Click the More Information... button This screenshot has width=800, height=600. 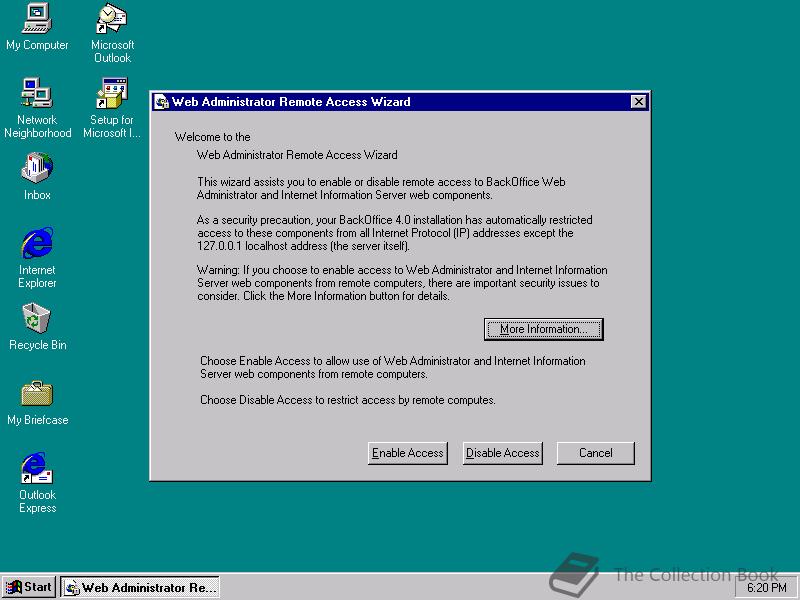543,329
